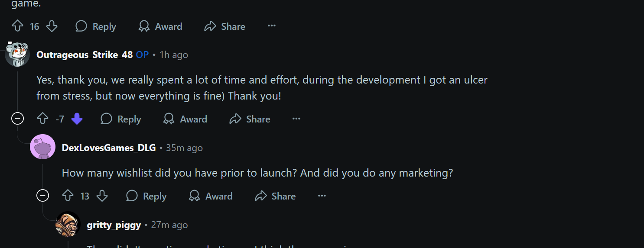
Task: Open Outrageous_Strike_48's user profile link
Action: (x=85, y=55)
